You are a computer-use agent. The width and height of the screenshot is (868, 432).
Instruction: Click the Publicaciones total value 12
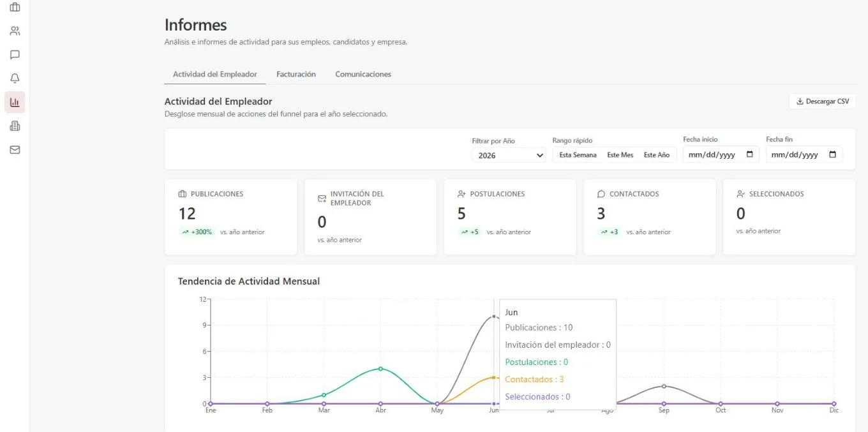pos(187,214)
